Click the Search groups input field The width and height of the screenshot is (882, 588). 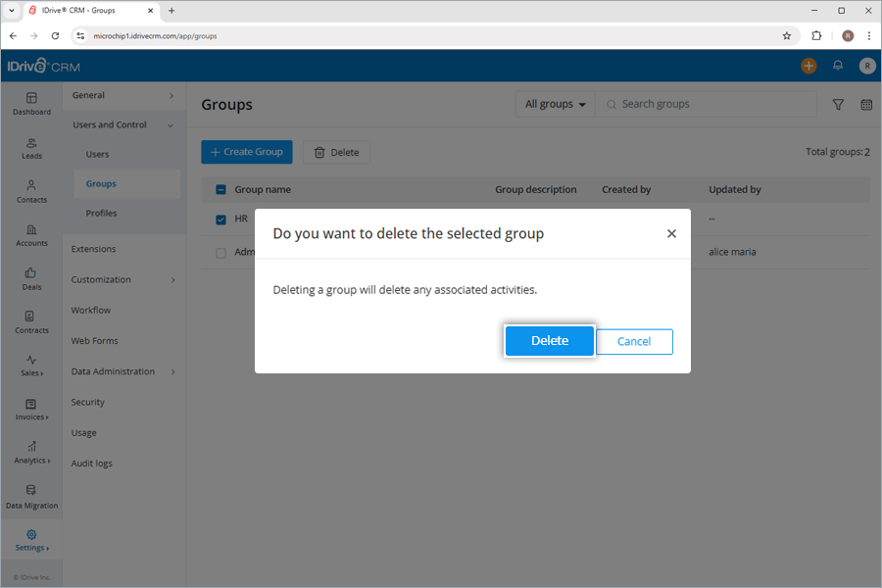(686, 103)
